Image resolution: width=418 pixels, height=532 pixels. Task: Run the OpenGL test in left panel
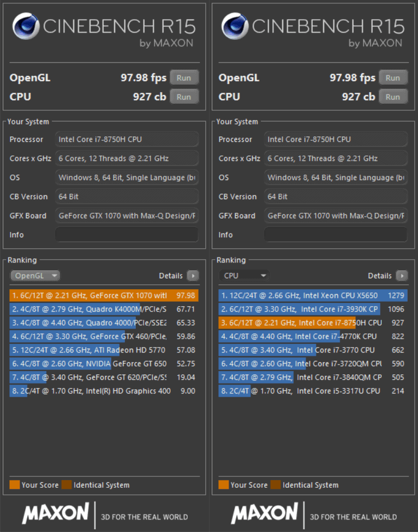184,77
